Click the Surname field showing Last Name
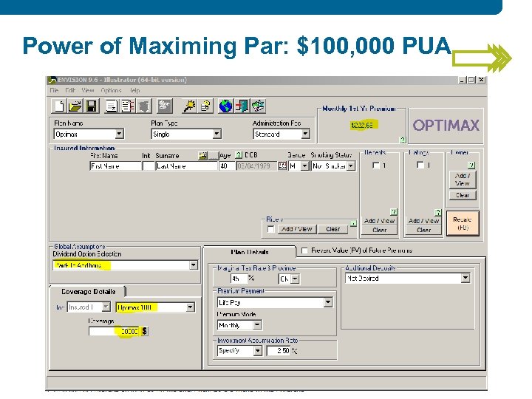Viewport: 532px width, 399px height. tap(186, 166)
